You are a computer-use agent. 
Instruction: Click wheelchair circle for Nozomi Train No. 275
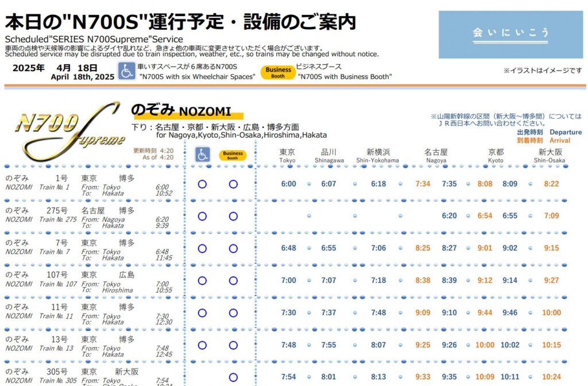202,216
